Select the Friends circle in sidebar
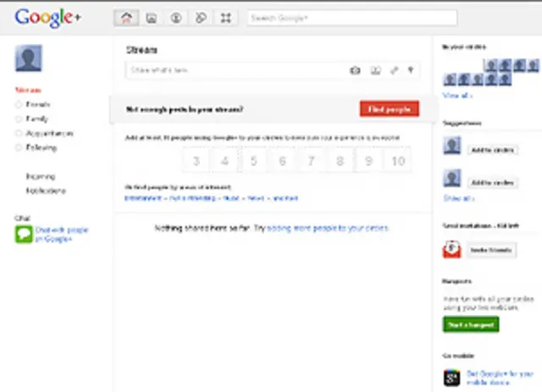This screenshot has height=392, width=542. pos(38,104)
